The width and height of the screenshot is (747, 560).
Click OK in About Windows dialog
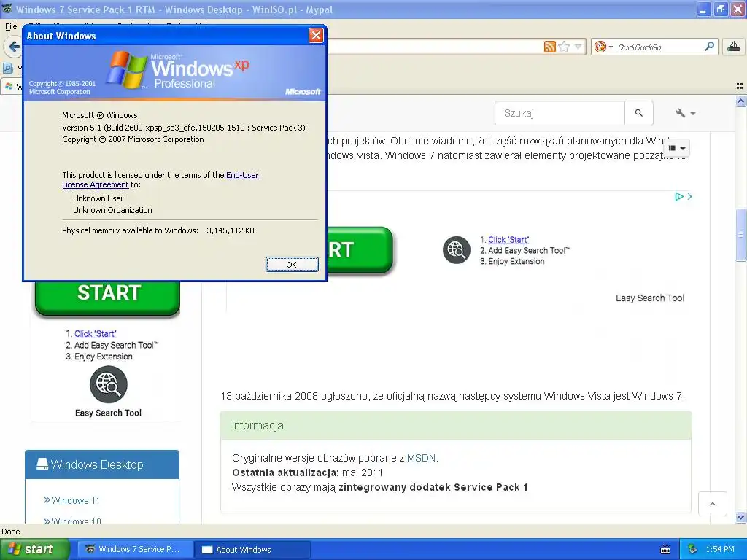tap(292, 264)
